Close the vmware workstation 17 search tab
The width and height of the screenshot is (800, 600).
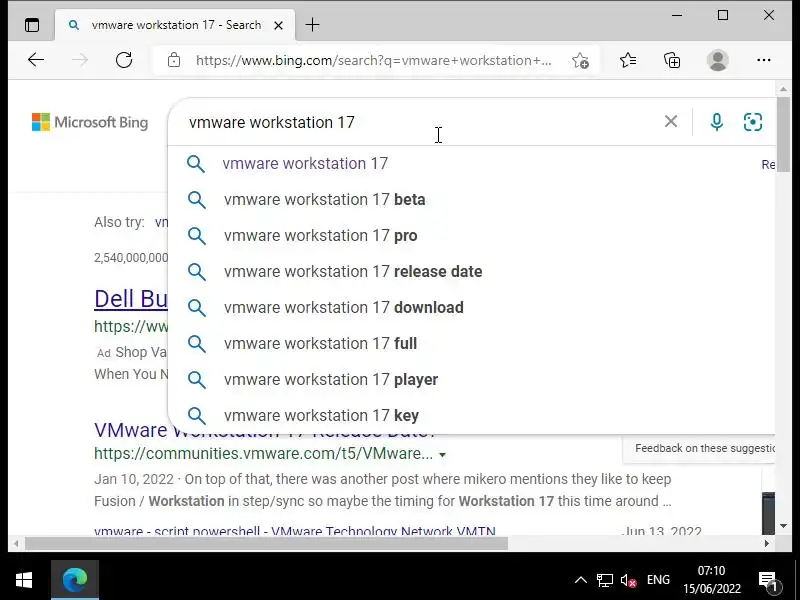point(278,25)
